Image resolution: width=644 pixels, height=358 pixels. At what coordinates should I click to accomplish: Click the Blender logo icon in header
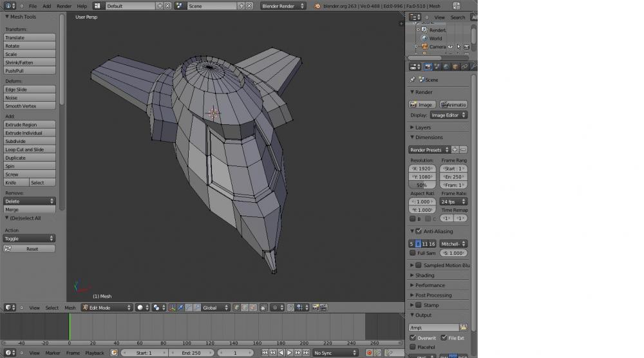pos(317,6)
